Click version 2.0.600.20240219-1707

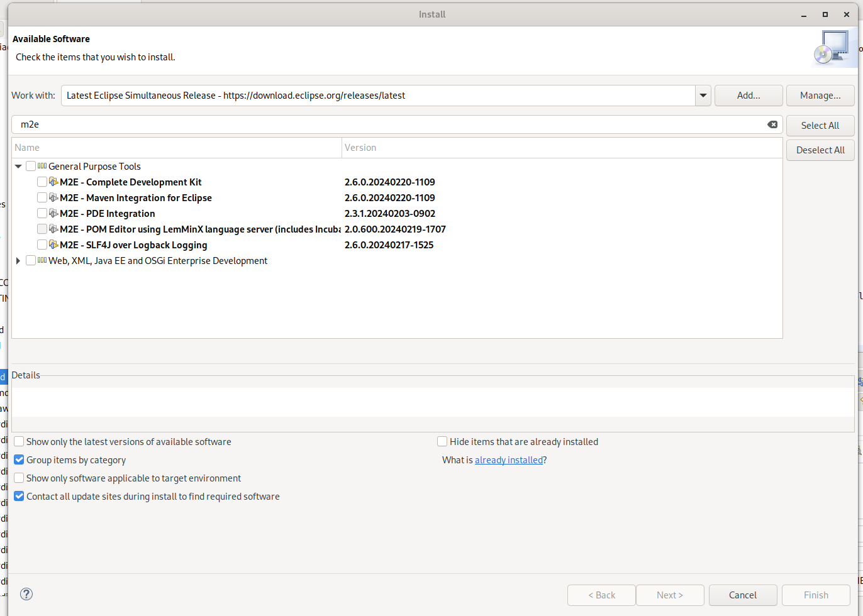pos(395,229)
